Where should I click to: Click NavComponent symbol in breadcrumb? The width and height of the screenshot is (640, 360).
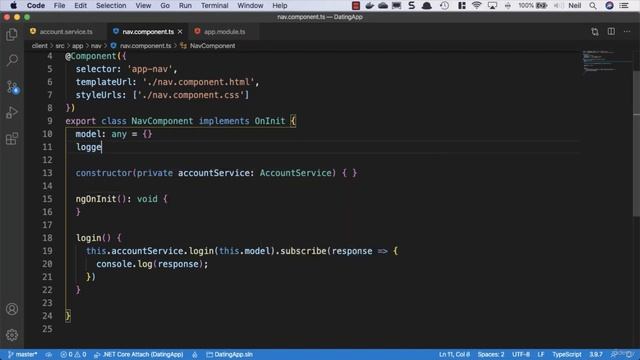[x=212, y=46]
